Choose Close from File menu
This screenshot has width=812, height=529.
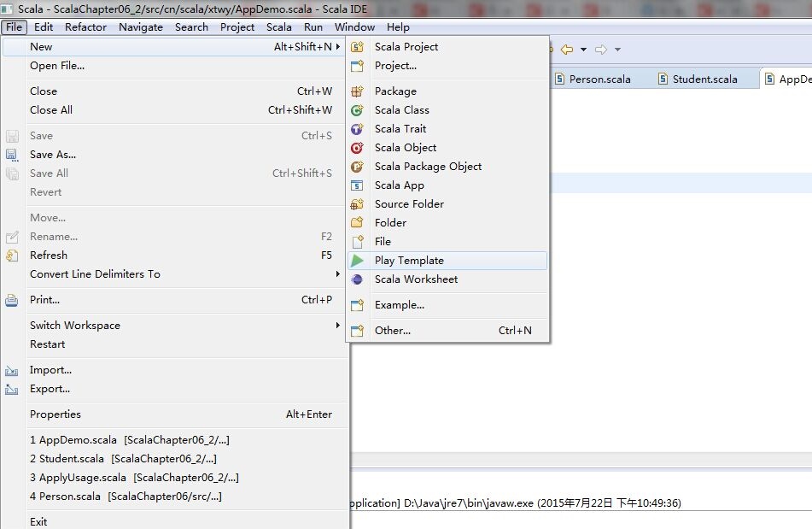coord(174,91)
